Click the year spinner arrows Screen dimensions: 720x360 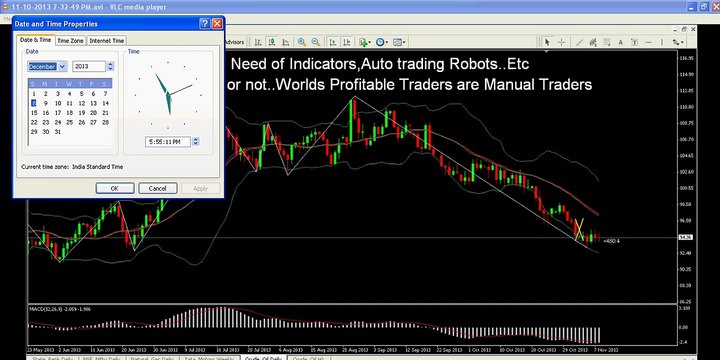click(110, 67)
